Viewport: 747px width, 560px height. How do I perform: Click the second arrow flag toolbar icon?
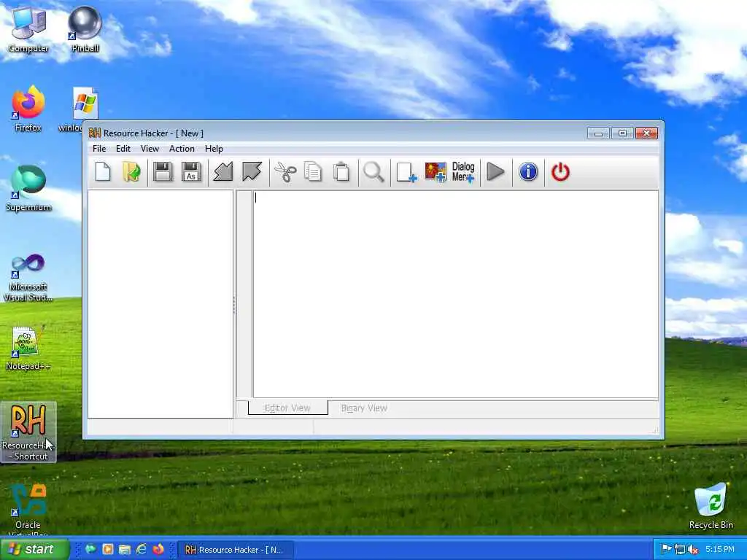252,172
